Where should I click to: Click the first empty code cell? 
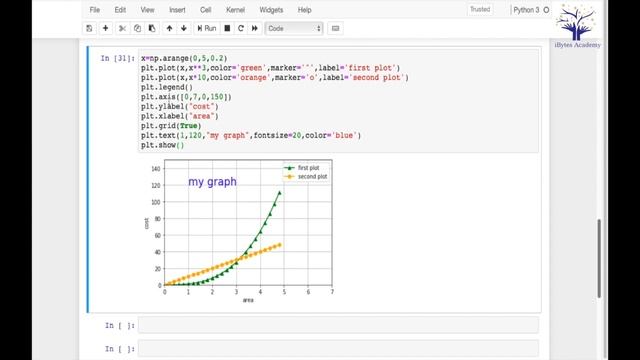point(338,325)
